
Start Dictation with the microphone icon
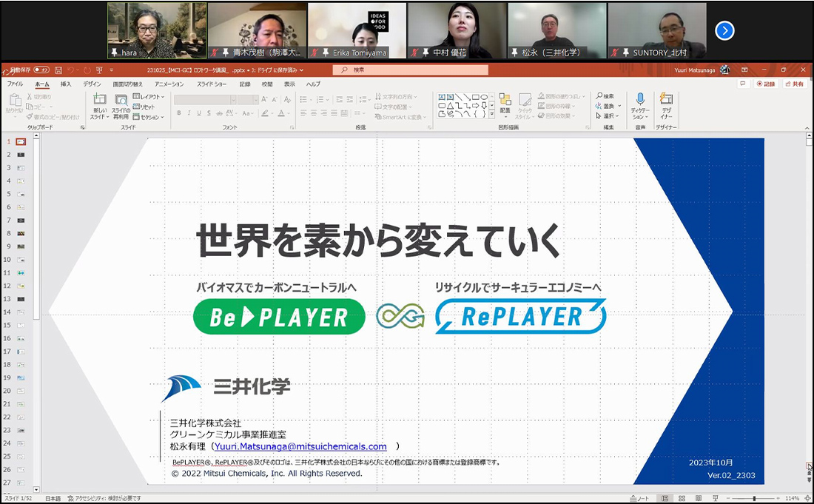[640, 107]
